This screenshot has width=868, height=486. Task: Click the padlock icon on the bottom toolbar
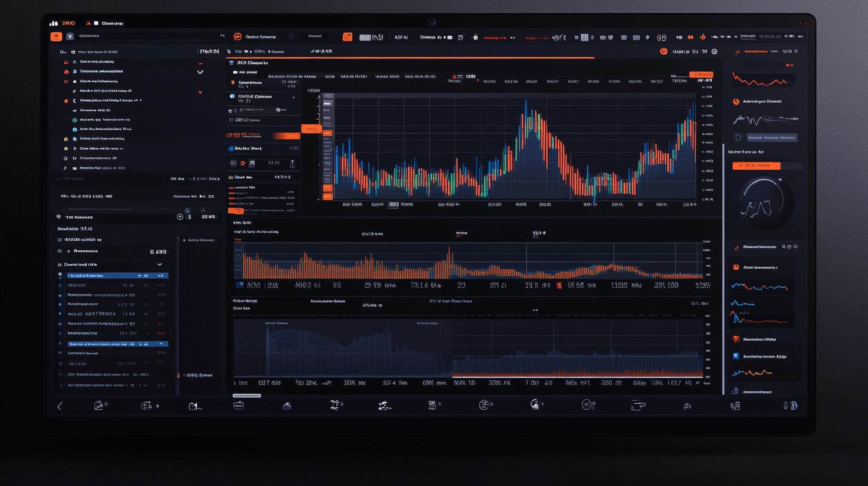687,405
